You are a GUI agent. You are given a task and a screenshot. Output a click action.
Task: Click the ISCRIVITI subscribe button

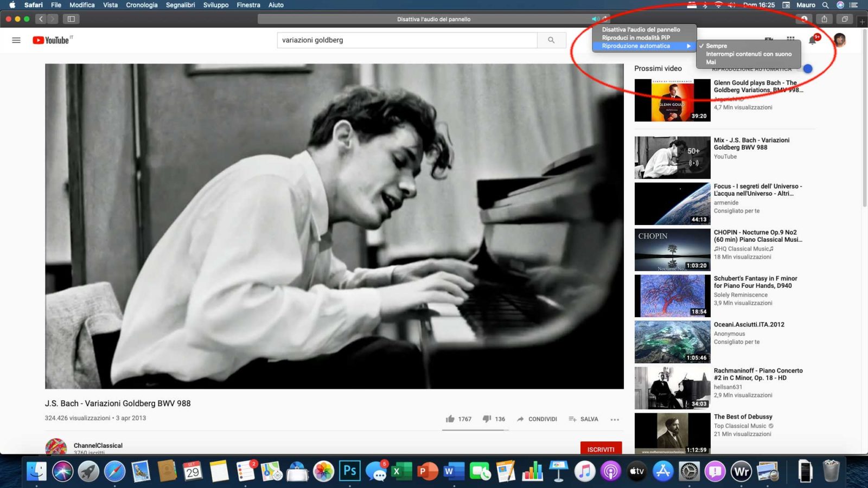pyautogui.click(x=601, y=449)
